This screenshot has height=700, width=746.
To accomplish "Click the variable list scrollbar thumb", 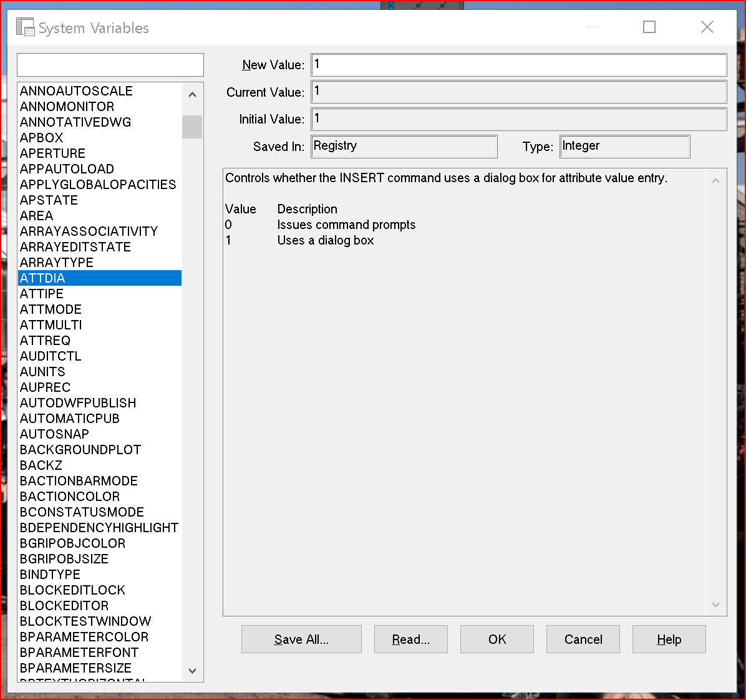I will 192,127.
